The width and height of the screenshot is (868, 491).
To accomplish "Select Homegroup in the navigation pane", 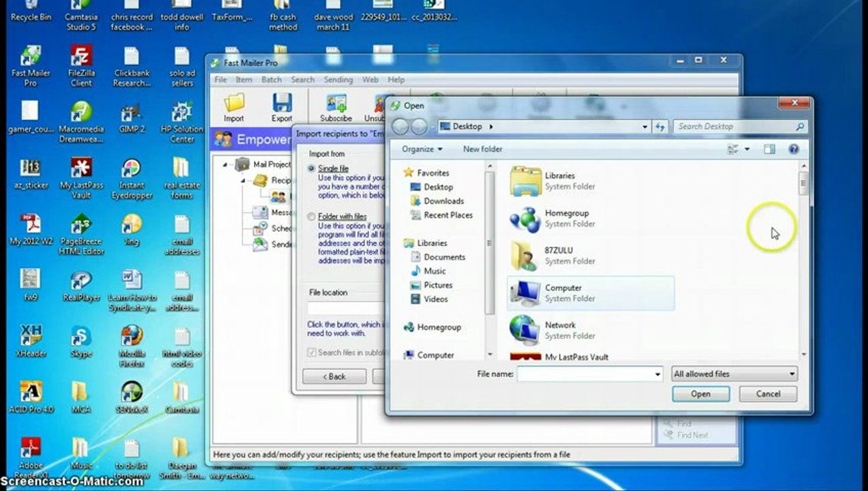I will click(x=439, y=327).
